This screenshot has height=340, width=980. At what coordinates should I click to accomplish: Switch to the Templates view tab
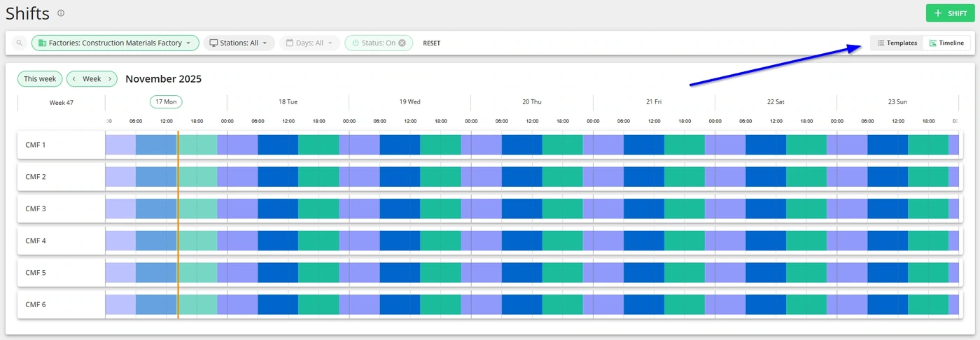point(897,43)
